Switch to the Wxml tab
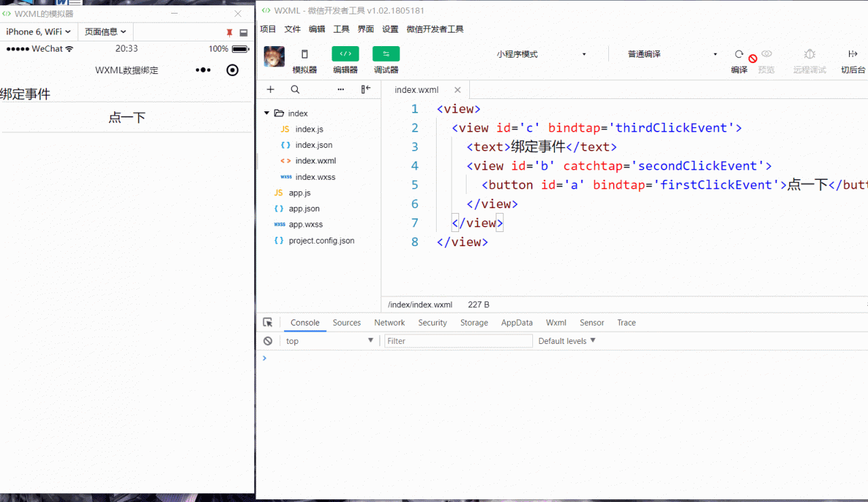The width and height of the screenshot is (868, 502). (x=556, y=323)
